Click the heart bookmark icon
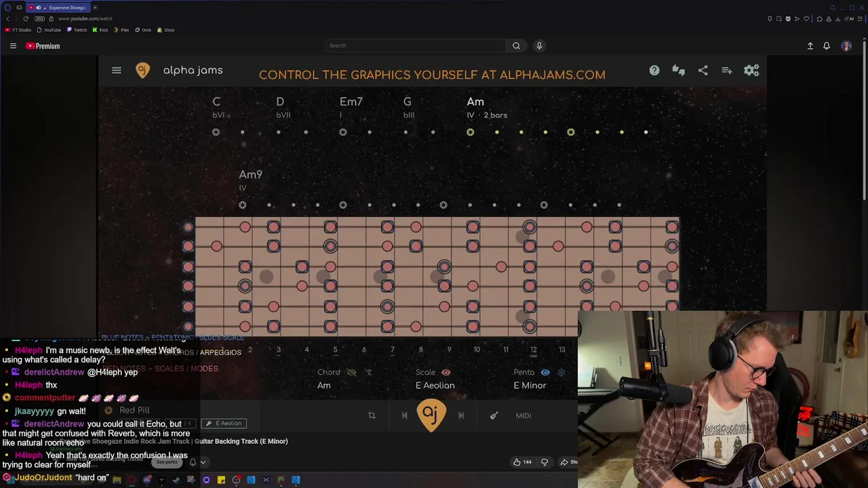Viewport: 868px width, 488px height. tap(806, 19)
